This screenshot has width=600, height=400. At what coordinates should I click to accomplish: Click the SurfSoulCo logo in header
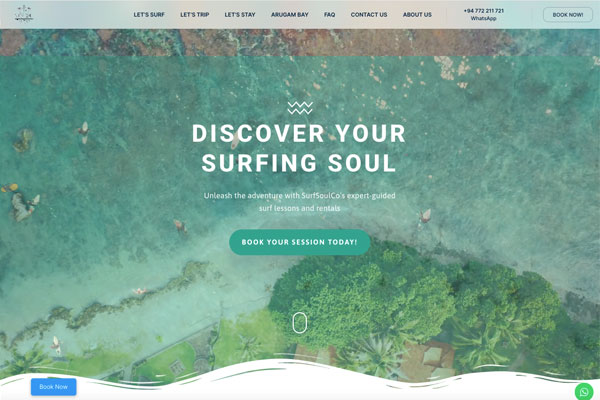click(24, 13)
